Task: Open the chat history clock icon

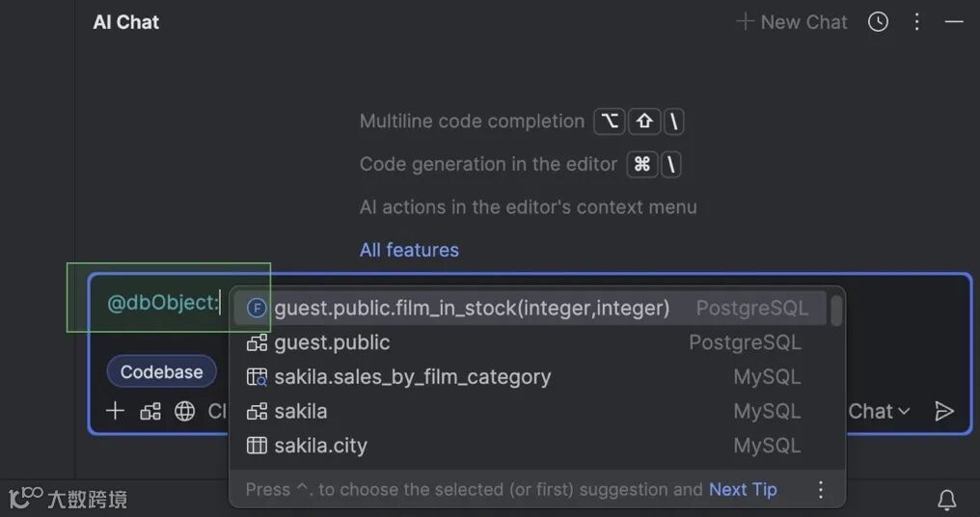Action: (x=878, y=22)
